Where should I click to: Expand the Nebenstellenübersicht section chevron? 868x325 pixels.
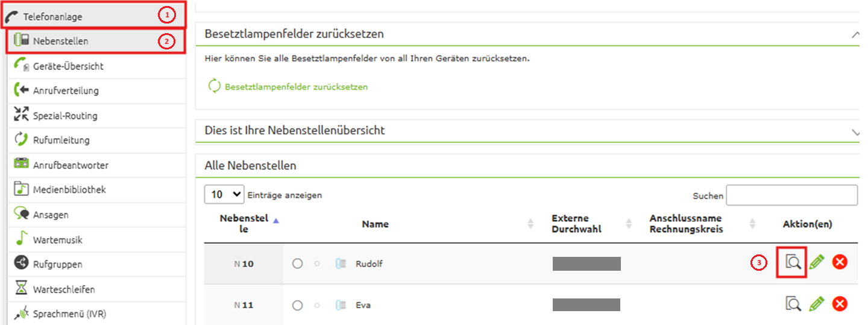(855, 131)
